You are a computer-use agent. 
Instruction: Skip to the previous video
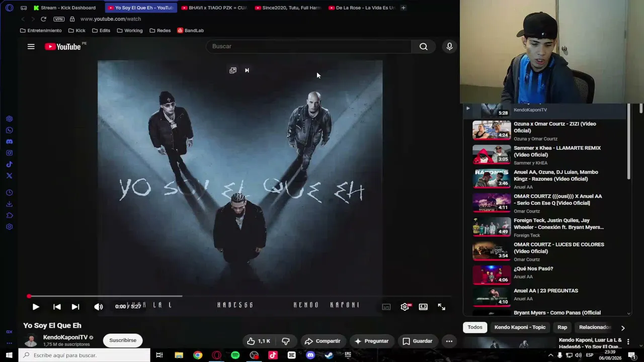click(x=57, y=307)
